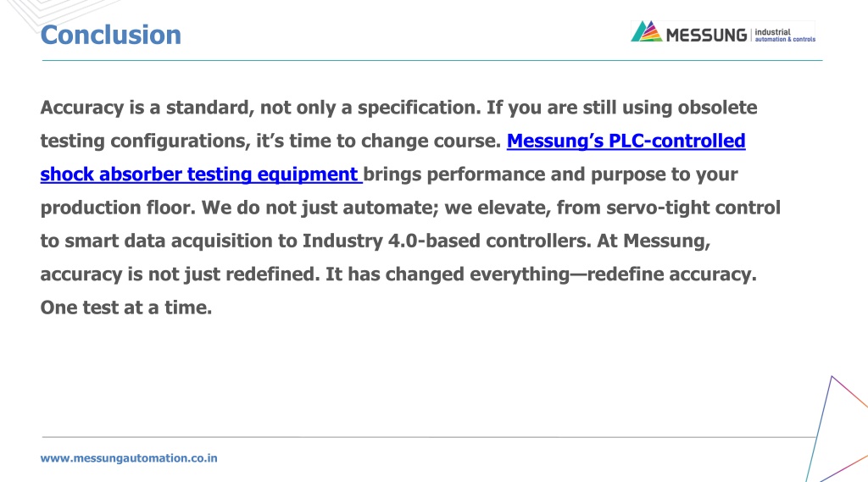Click the phrase 'Industry 4.0-based controllers'

pos(447,241)
